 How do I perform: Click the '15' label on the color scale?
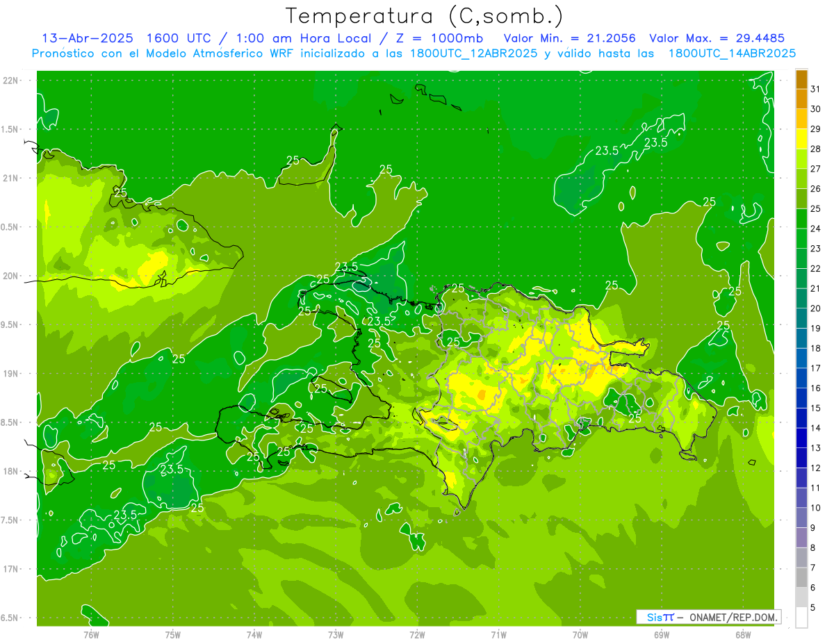816,408
